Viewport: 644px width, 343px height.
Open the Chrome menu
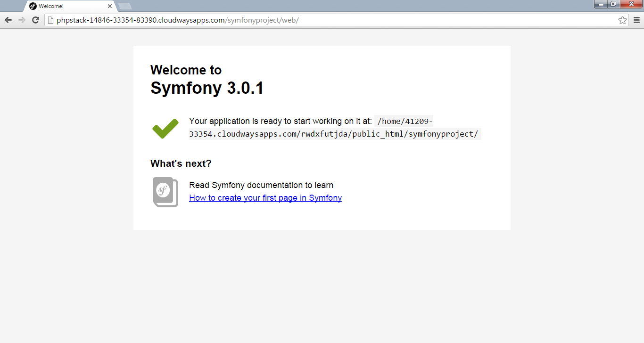pos(636,20)
